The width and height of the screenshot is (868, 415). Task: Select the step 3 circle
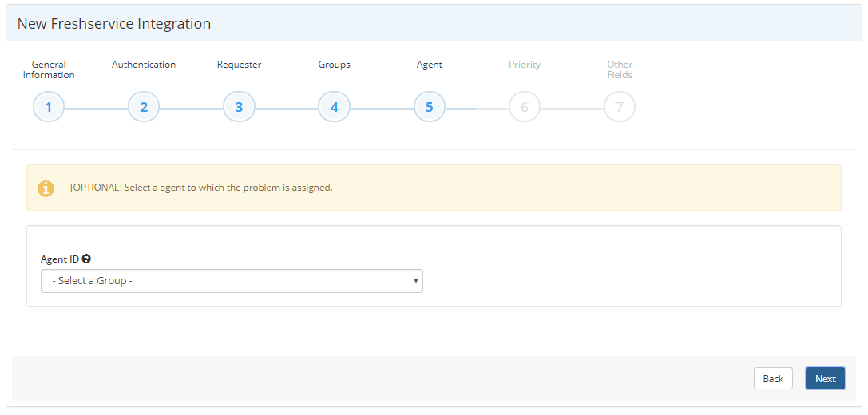point(239,107)
